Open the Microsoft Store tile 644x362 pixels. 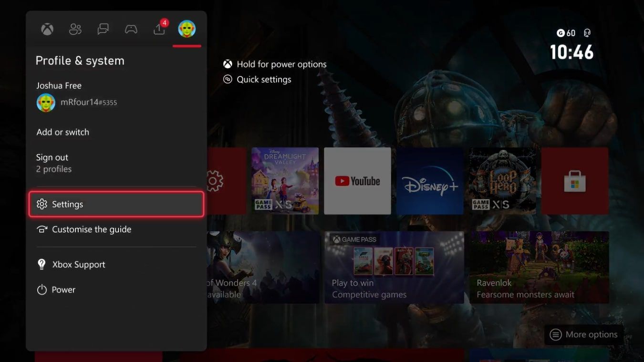[574, 181]
